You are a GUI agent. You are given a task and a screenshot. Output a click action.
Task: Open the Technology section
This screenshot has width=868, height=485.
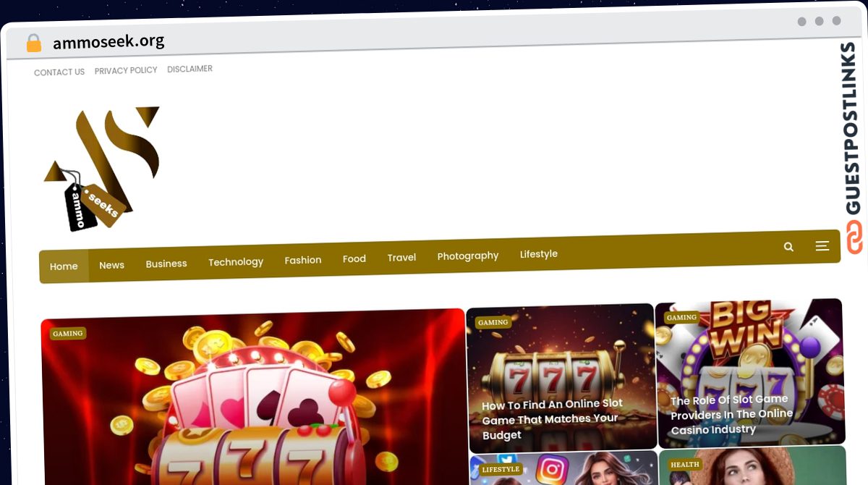236,262
